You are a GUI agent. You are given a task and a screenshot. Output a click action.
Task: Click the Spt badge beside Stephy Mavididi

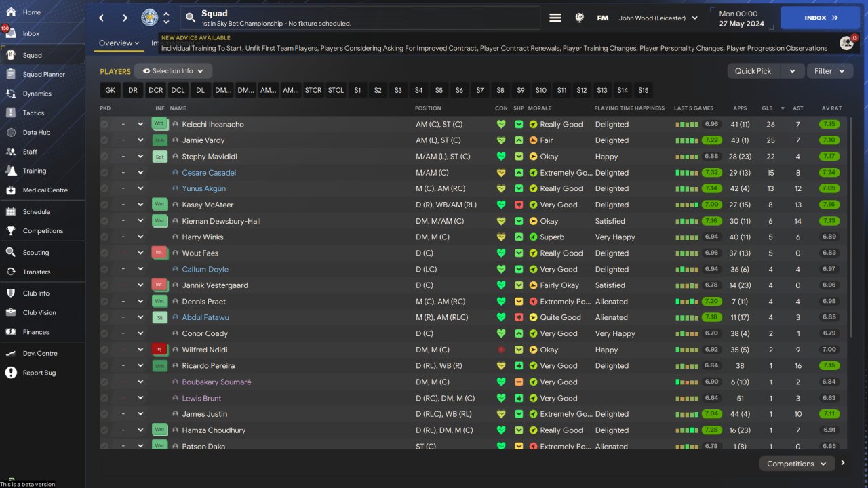(159, 157)
